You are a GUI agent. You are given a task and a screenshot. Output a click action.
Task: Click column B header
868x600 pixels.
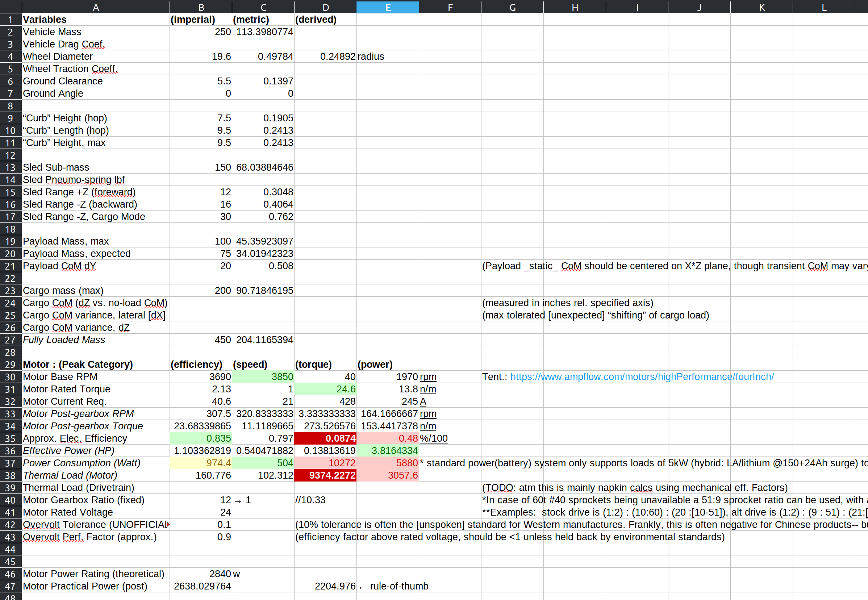tap(201, 7)
